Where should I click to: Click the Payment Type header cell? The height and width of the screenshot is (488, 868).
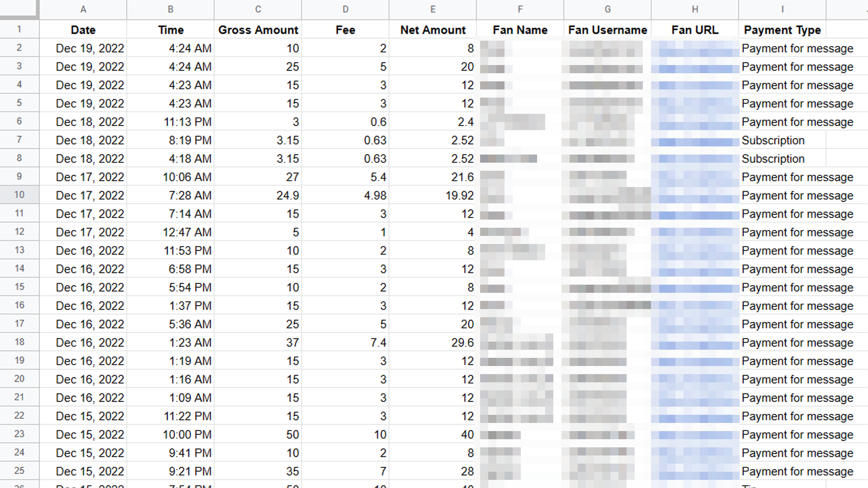click(782, 30)
